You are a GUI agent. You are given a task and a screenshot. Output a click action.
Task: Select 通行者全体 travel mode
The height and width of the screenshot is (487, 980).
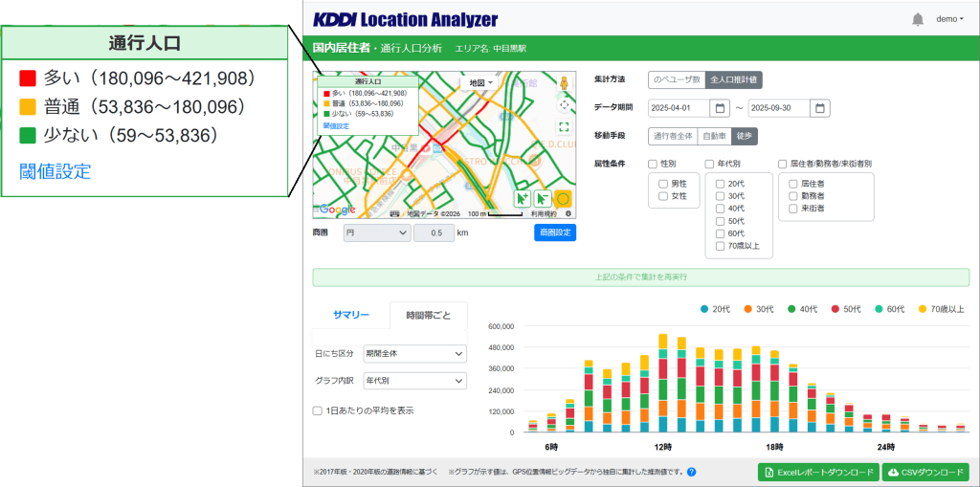coord(673,136)
